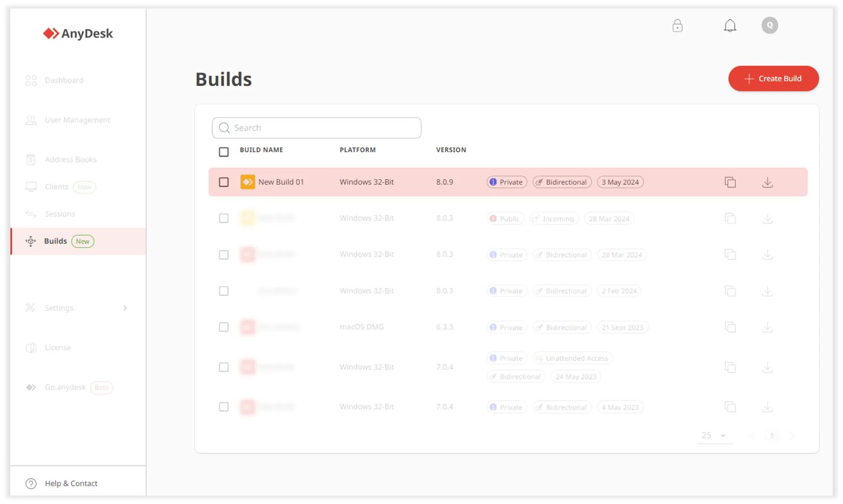Focus the builds Search field
The height and width of the screenshot is (504, 843).
tap(317, 128)
